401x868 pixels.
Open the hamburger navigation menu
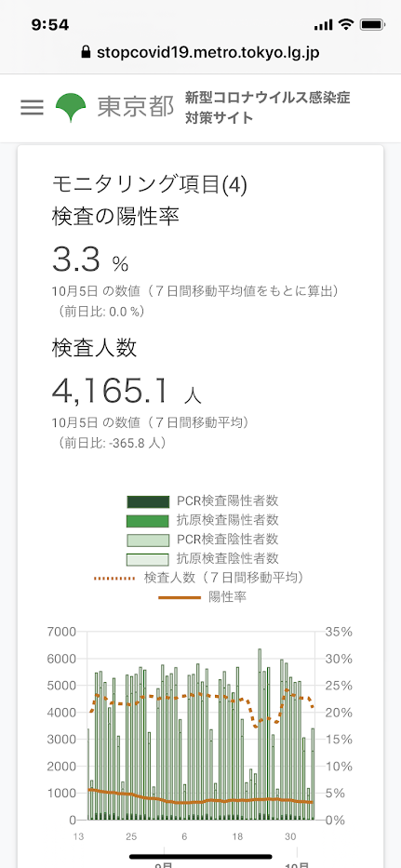point(33,107)
